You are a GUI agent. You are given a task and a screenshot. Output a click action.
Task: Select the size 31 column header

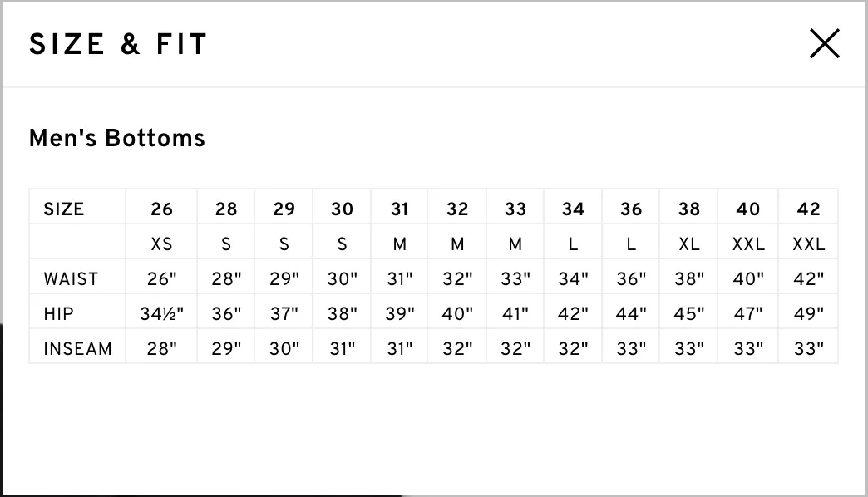[x=400, y=209]
